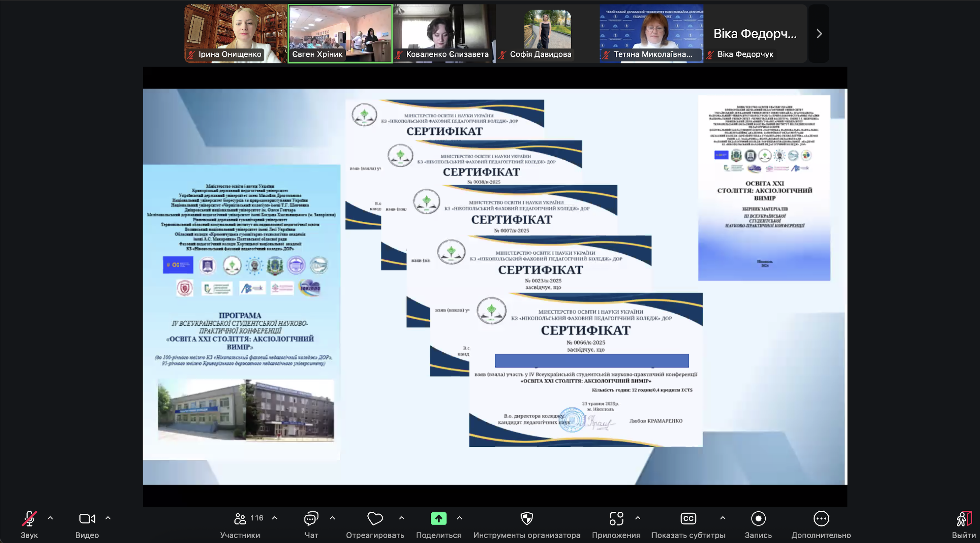The height and width of the screenshot is (543, 980).
Task: Open the Участники participants panel
Action: point(240,519)
